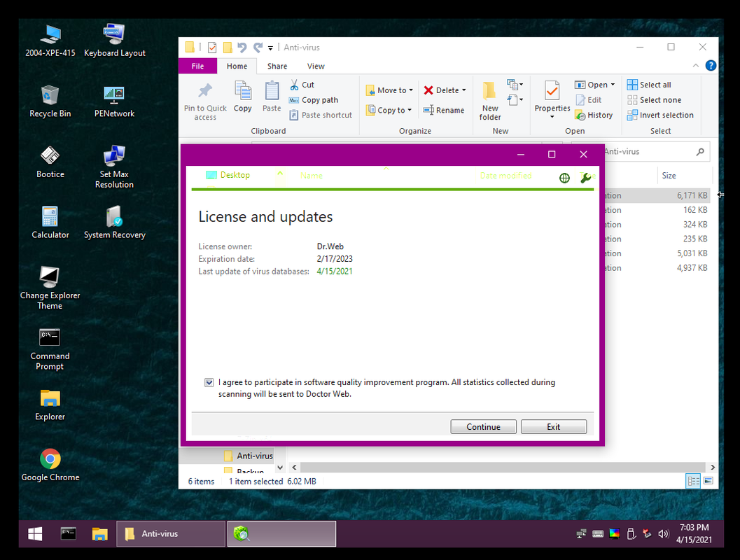Screen dimensions: 740x560
Task: Create a New folder from ribbon
Action: (490, 101)
